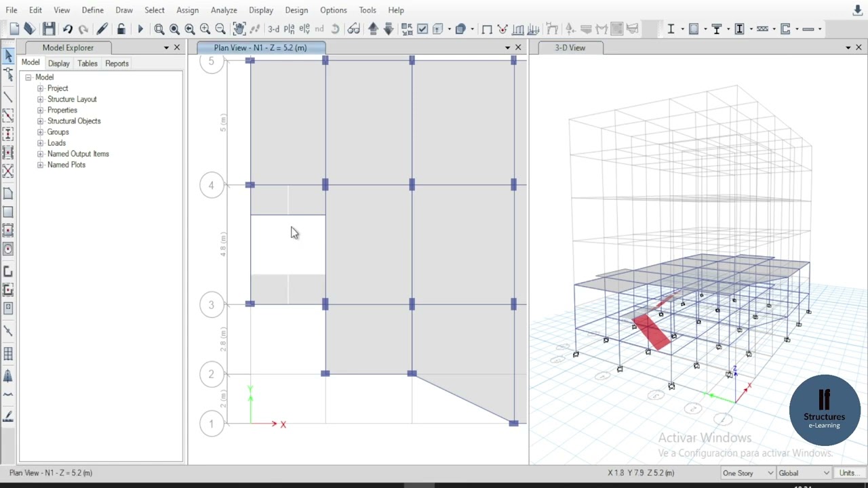Open the Assign menu

188,10
